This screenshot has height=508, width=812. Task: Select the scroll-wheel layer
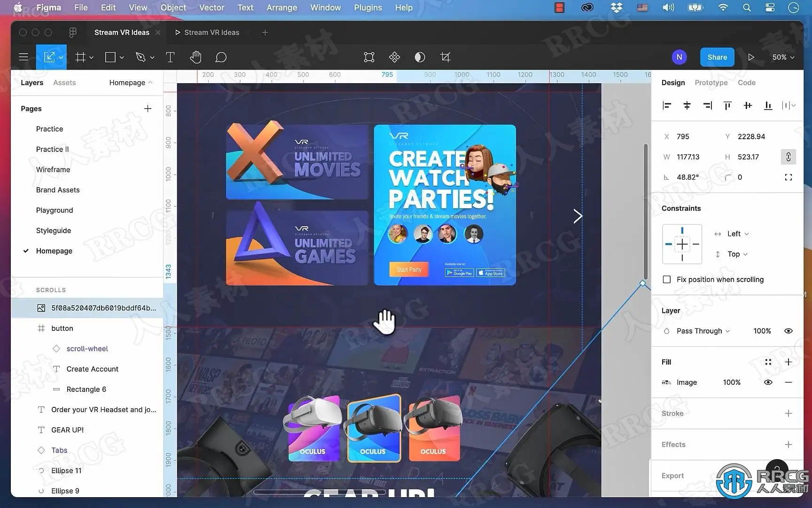click(x=87, y=349)
